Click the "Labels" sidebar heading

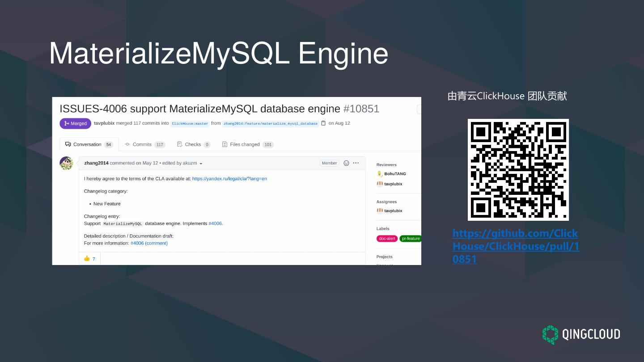pyautogui.click(x=383, y=229)
